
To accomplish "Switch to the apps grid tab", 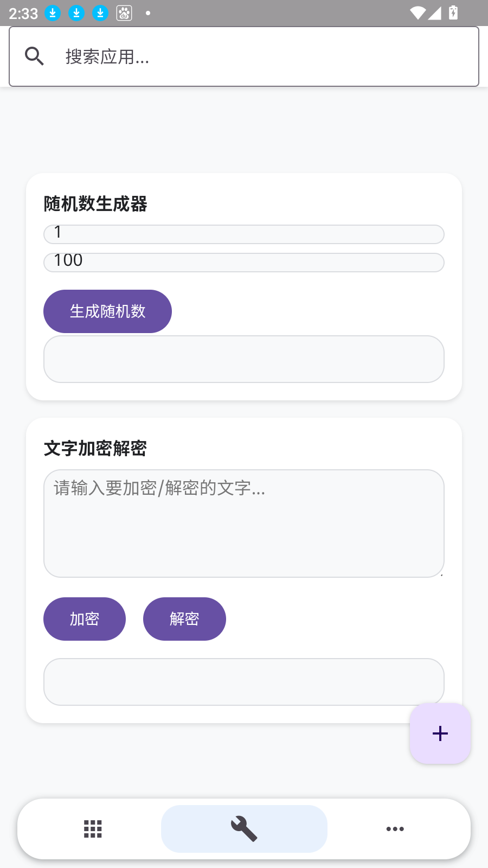I will [93, 829].
